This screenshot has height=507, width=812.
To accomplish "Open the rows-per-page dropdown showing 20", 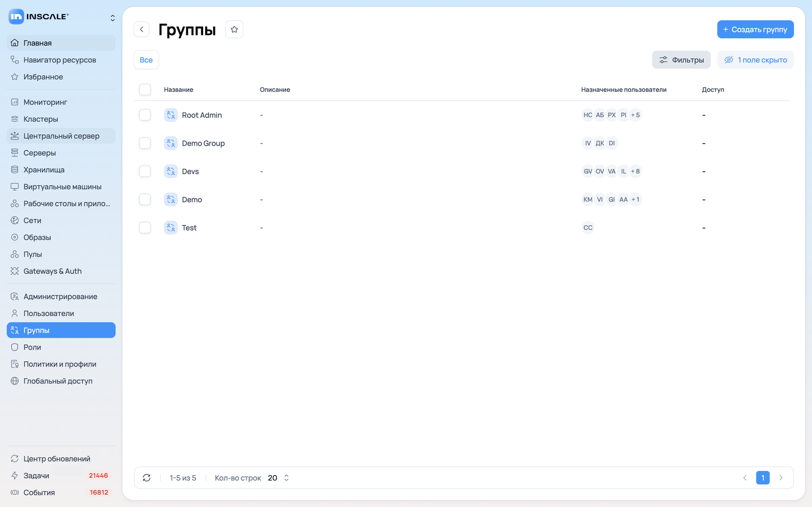I will coord(279,478).
